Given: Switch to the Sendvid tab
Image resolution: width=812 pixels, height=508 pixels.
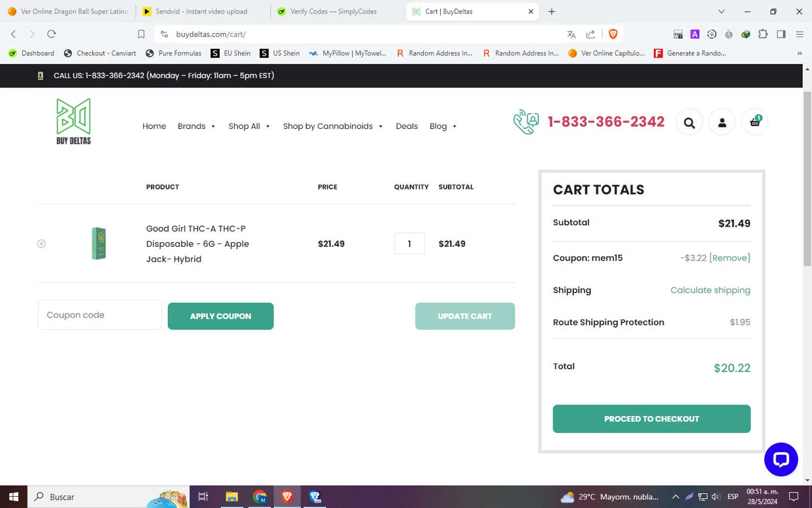Looking at the screenshot, I should pyautogui.click(x=202, y=11).
